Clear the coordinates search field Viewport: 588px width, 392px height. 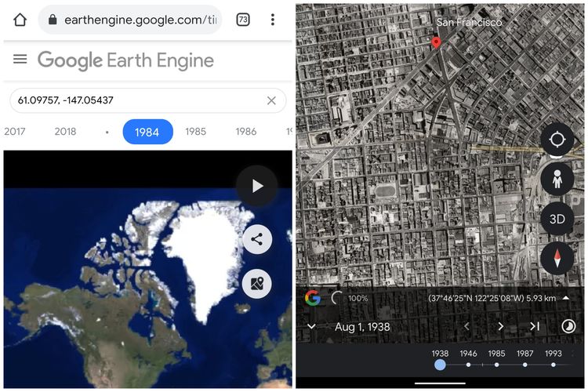271,100
